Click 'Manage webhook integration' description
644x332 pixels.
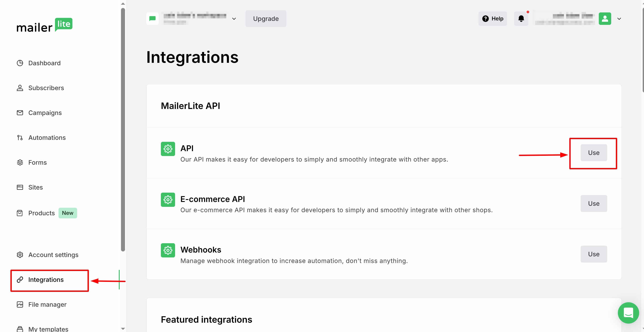(294, 261)
